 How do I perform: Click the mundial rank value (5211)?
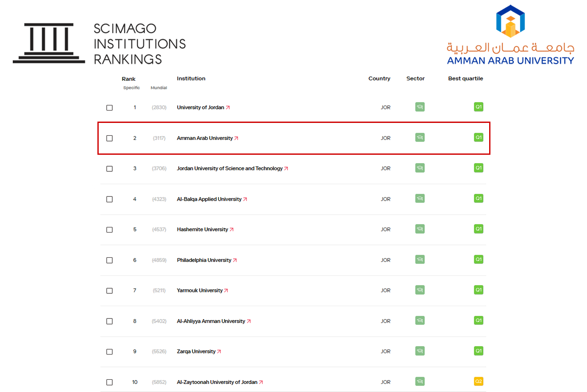click(x=159, y=291)
